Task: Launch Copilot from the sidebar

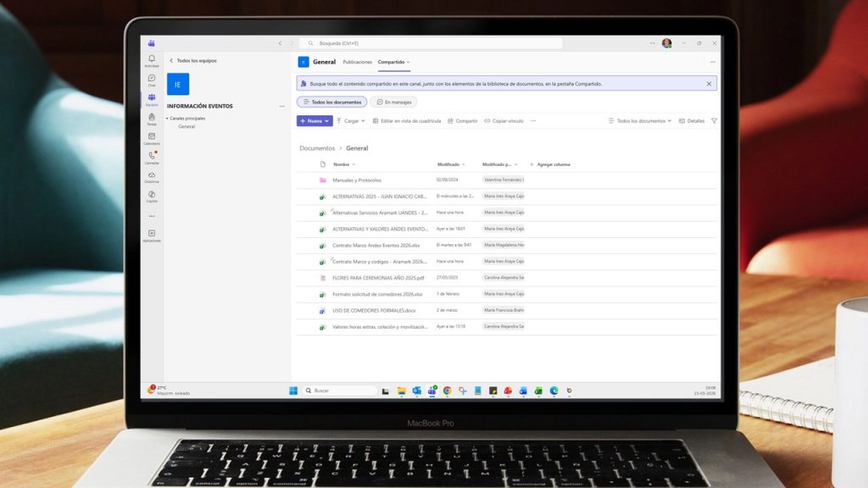Action: click(x=152, y=196)
